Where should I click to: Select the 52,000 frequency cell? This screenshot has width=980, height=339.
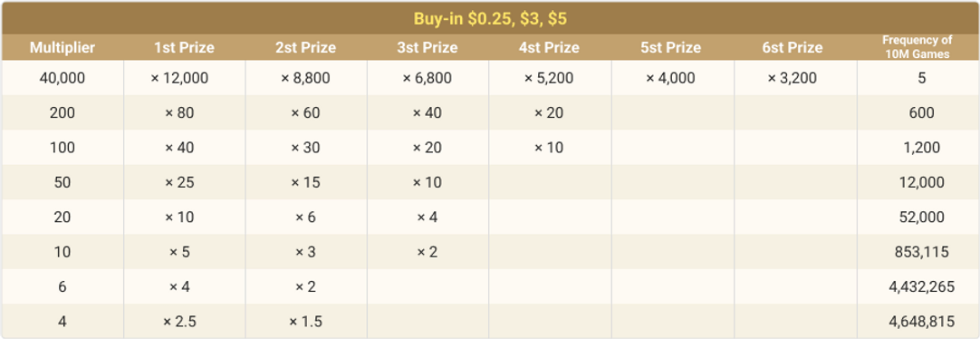coord(922,217)
